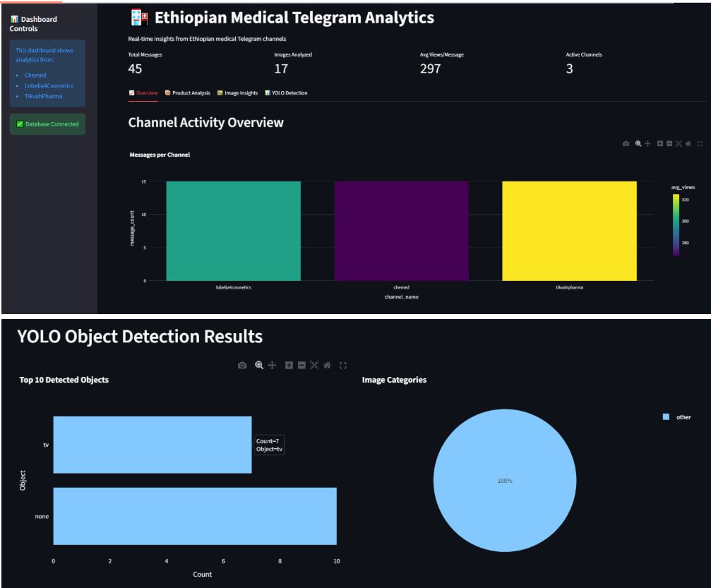This screenshot has width=711, height=588.
Task: Activate pan tool on Messages per Channel chart
Action: 648,143
